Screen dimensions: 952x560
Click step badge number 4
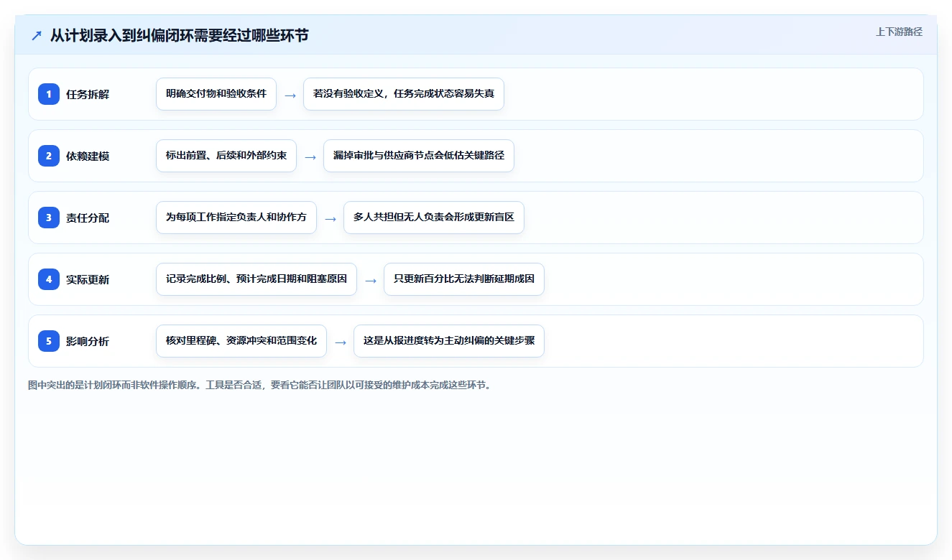[x=49, y=279]
